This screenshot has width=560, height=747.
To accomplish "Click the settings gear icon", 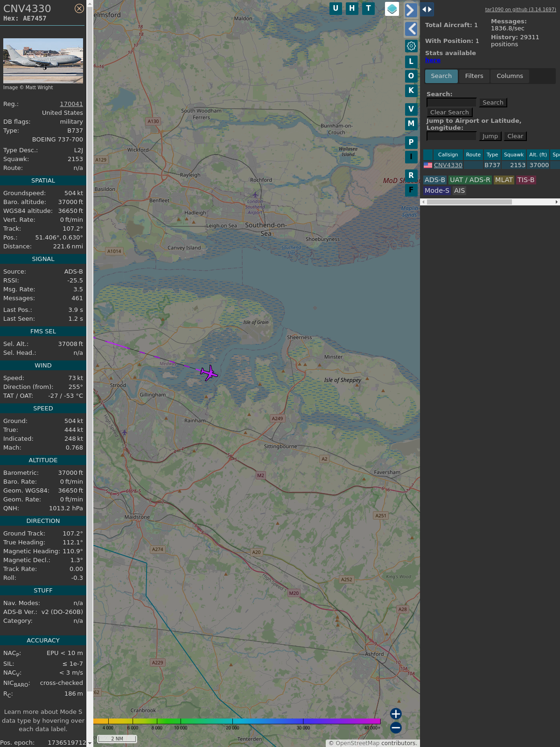I will pyautogui.click(x=411, y=46).
